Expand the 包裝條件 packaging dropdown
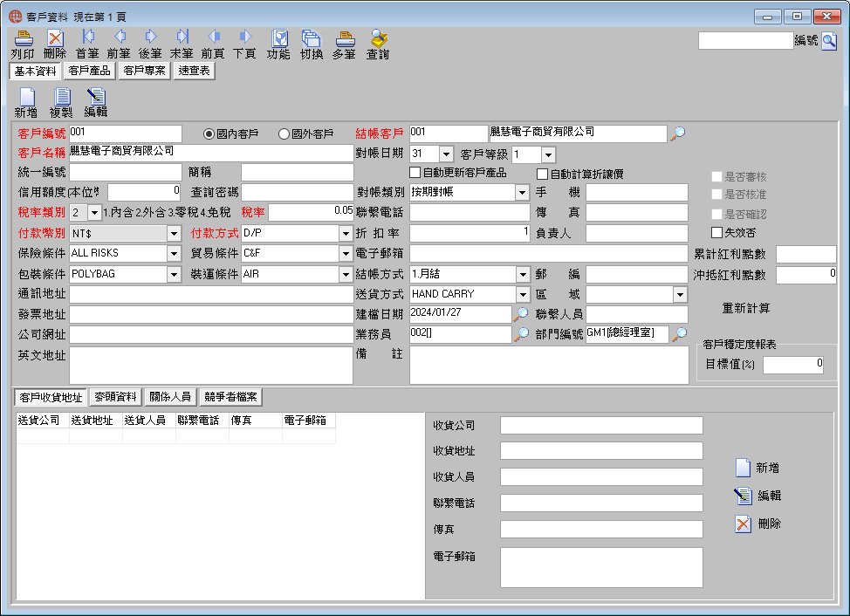This screenshot has height=616, width=850. tap(174, 275)
